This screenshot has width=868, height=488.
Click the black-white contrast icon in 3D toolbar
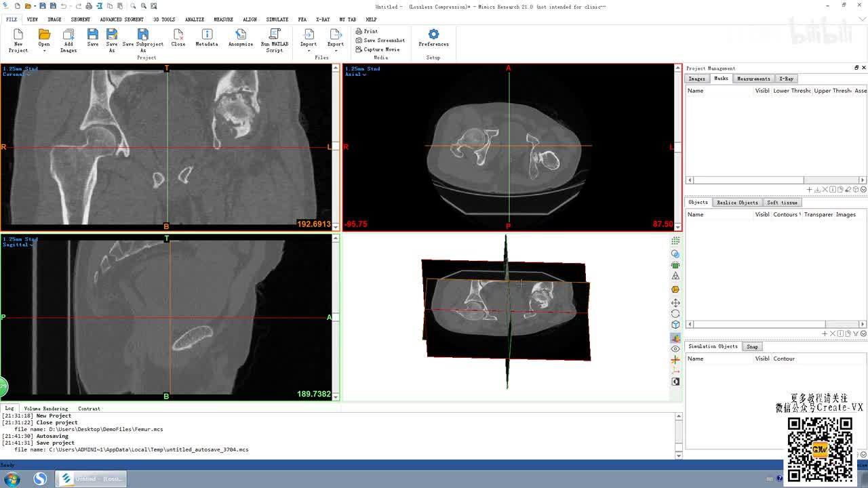pyautogui.click(x=675, y=382)
